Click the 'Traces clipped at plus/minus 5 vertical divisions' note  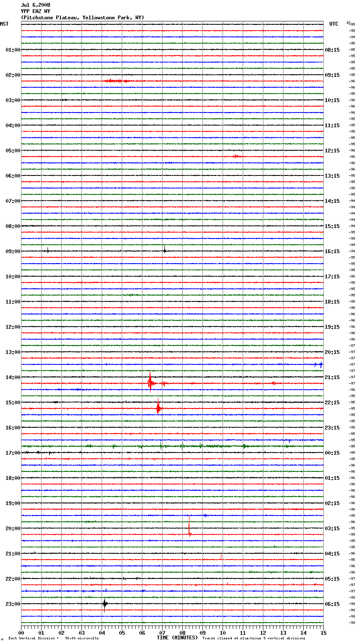(x=254, y=638)
